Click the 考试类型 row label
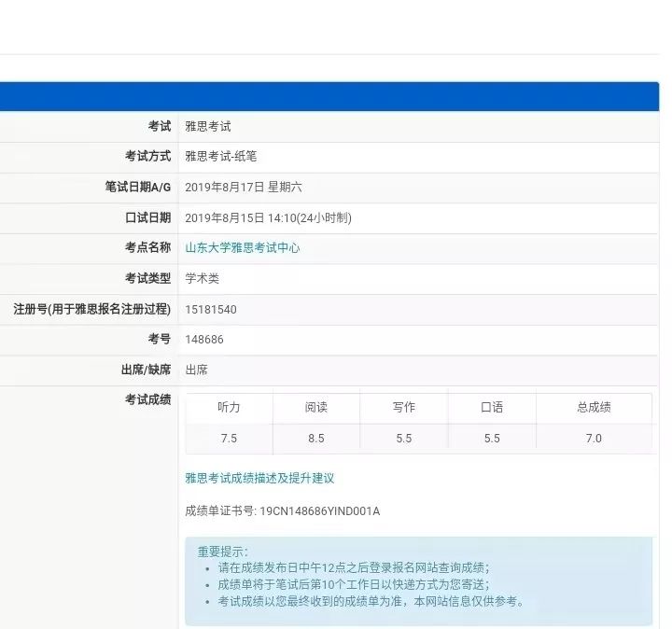The image size is (672, 629). 147,278
